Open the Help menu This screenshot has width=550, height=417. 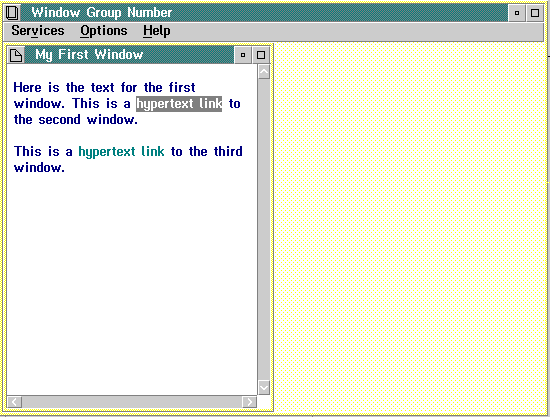156,31
